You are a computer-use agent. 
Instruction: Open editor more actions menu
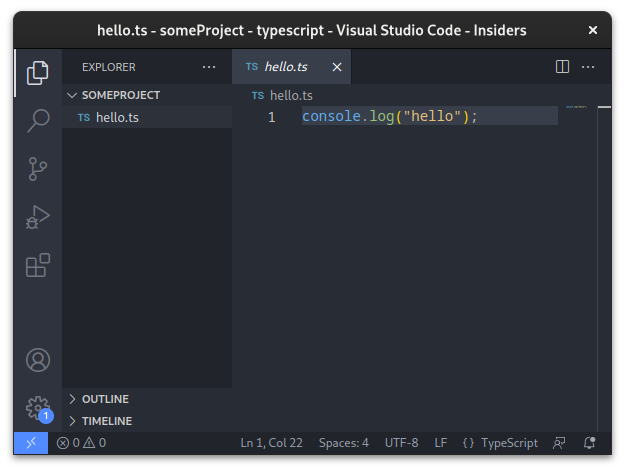coord(588,67)
